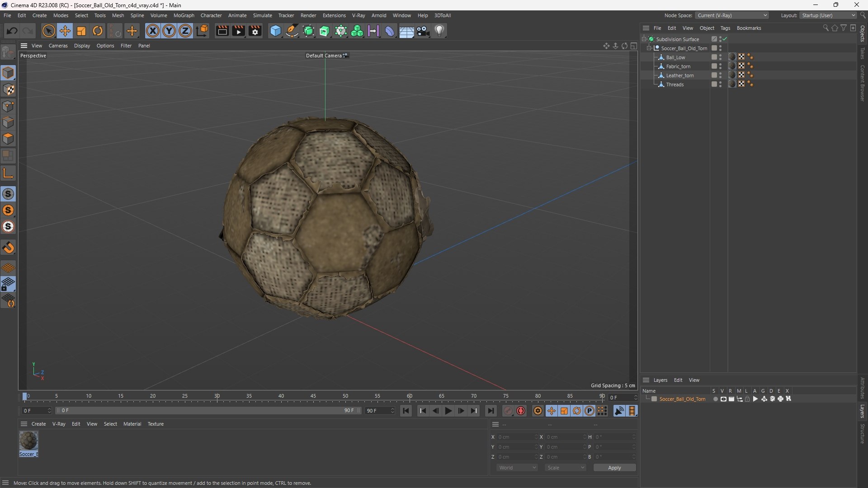Viewport: 868px width, 488px height.
Task: Add a Light object
Action: click(439, 31)
